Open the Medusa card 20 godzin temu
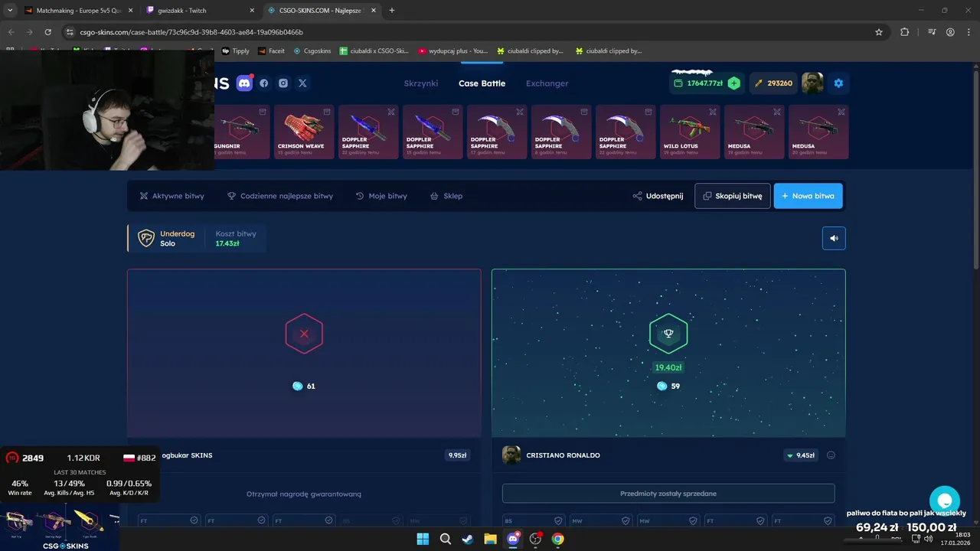The width and height of the screenshot is (980, 551). coord(818,132)
